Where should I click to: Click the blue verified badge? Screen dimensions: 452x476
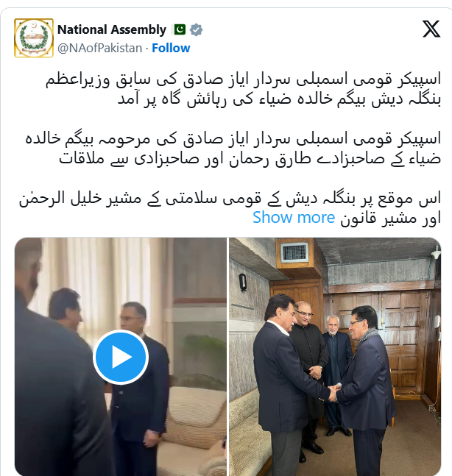tap(197, 29)
